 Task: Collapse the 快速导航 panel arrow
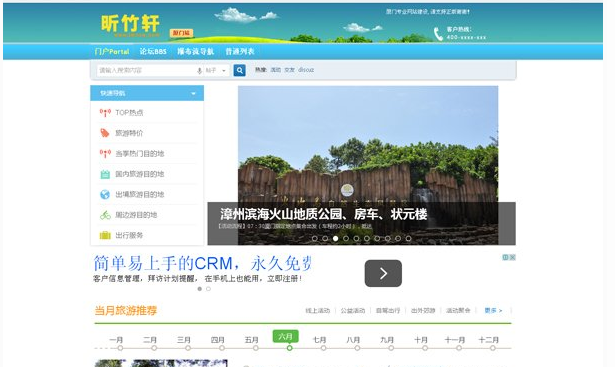[193, 94]
